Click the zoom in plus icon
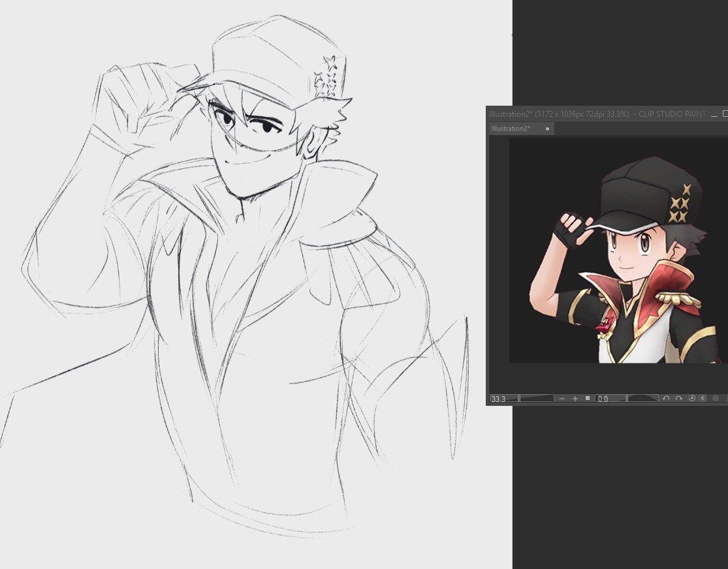Screen dimensions: 728x569 [575, 398]
